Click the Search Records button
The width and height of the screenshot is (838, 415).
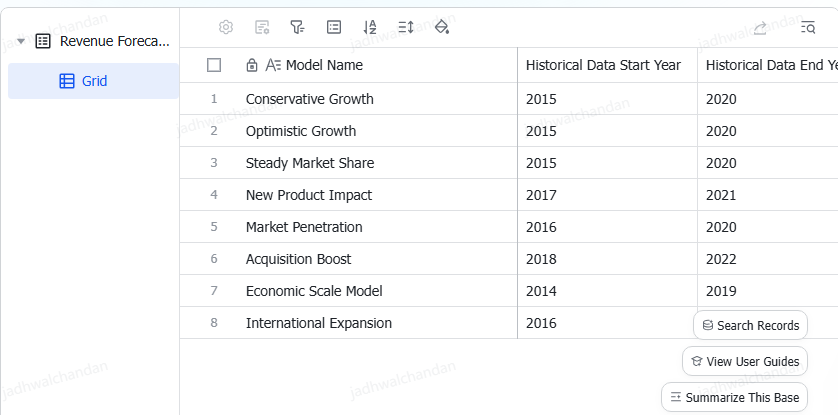click(750, 325)
